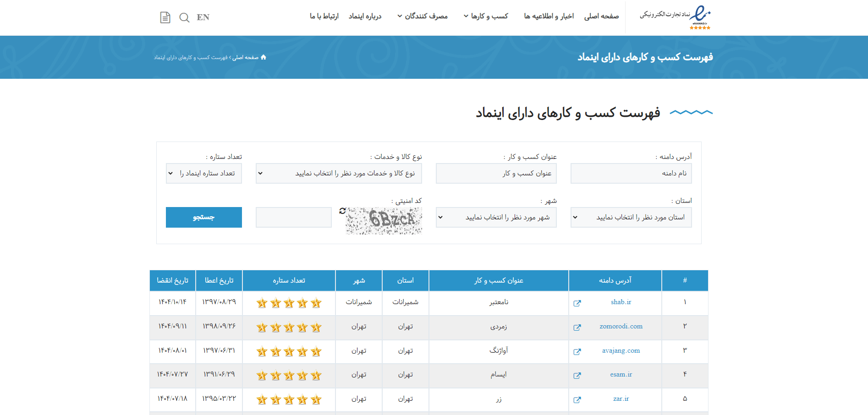The width and height of the screenshot is (868, 415).
Task: Open the search magnifier icon
Action: [x=184, y=17]
